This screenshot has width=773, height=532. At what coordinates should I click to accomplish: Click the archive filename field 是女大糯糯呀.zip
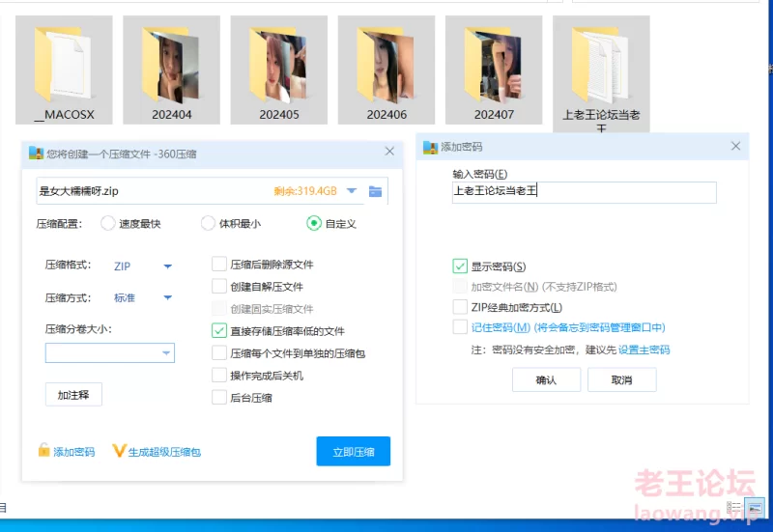[x=212, y=191]
